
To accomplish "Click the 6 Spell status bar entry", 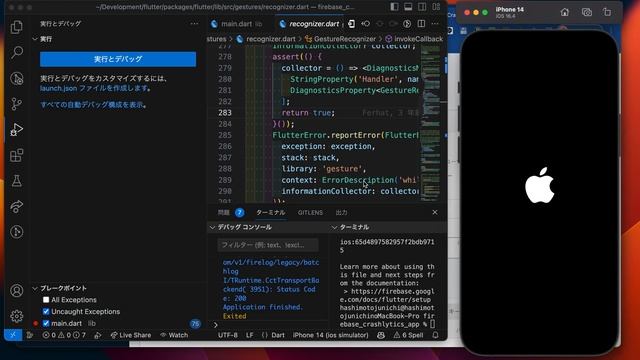I will point(408,335).
